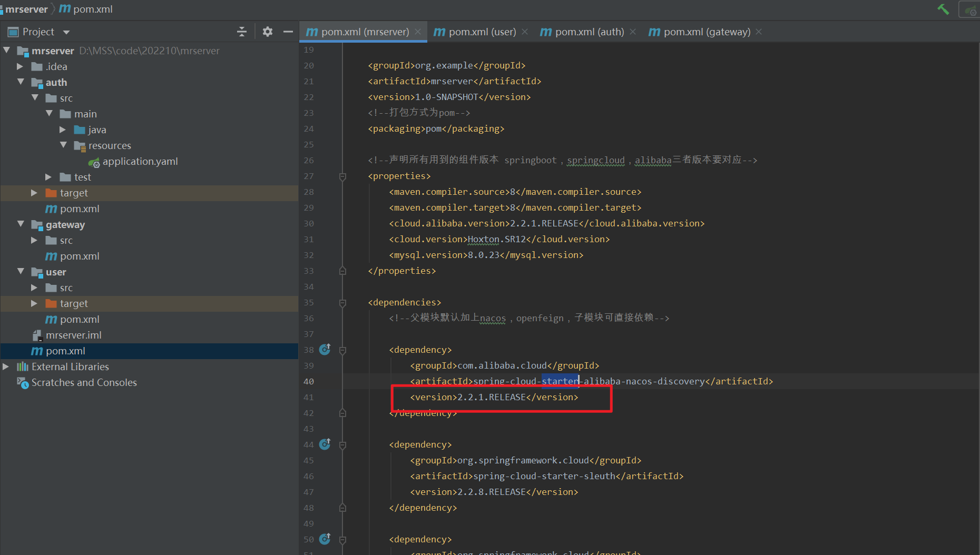This screenshot has height=555, width=980.
Task: Collapse the auth module
Action: 21,82
